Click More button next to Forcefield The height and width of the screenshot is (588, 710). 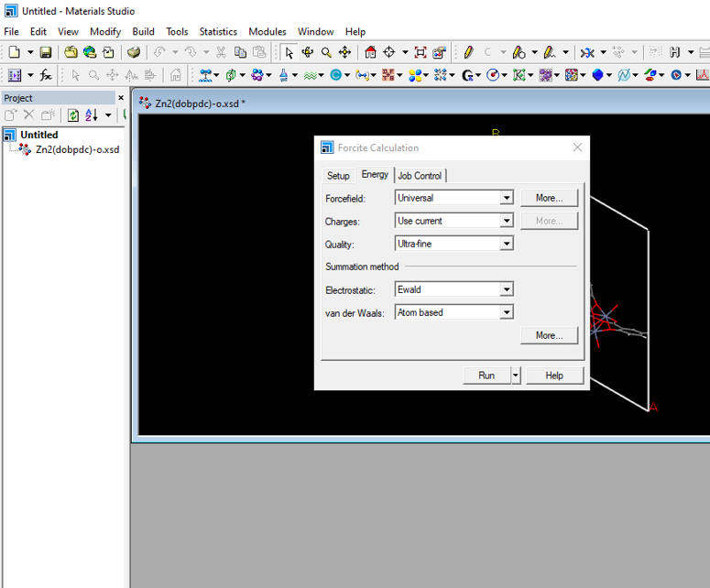click(x=549, y=198)
